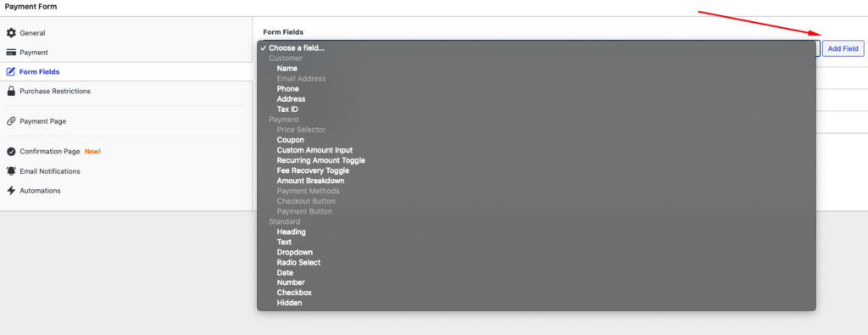
Task: Click the Standard group label
Action: coord(285,221)
